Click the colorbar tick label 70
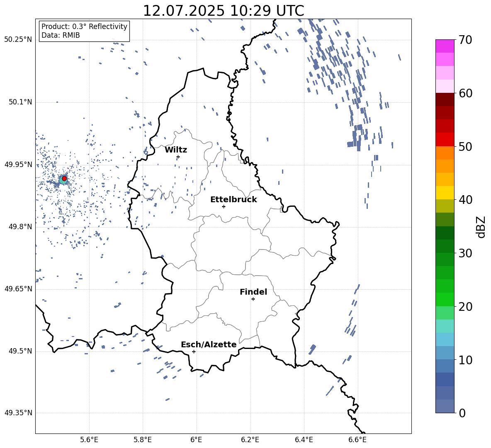Viewport: 491px width, 448px height. point(465,40)
